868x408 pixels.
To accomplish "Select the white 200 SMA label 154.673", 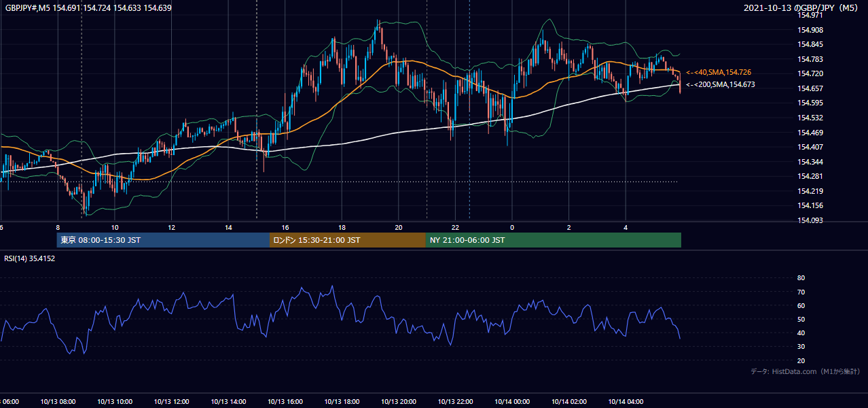I will pyautogui.click(x=721, y=85).
